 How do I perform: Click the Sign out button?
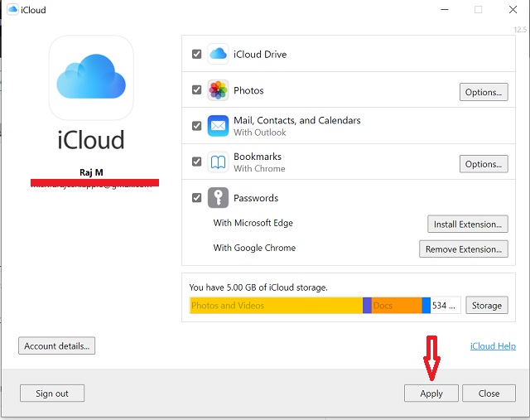pyautogui.click(x=52, y=393)
